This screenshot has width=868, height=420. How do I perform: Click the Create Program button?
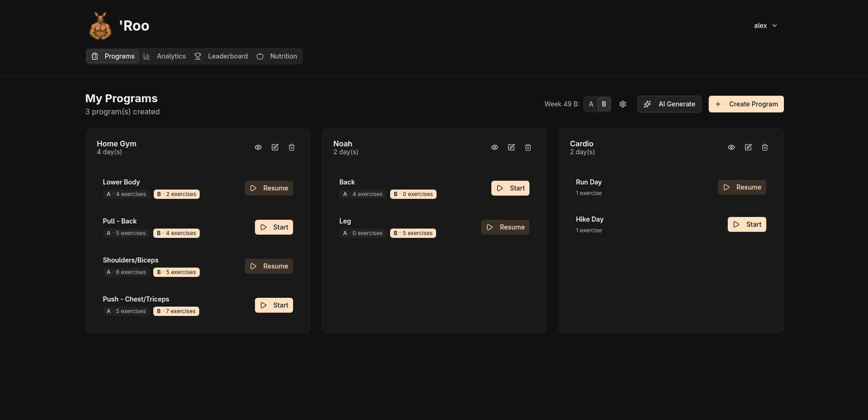[x=746, y=104]
